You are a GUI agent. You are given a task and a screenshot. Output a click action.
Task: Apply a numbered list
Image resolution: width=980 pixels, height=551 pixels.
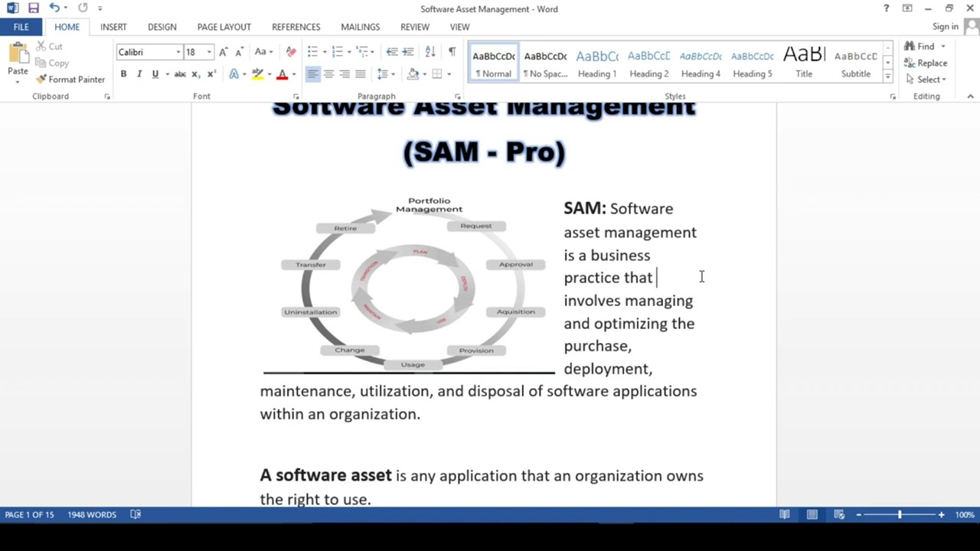pos(337,52)
